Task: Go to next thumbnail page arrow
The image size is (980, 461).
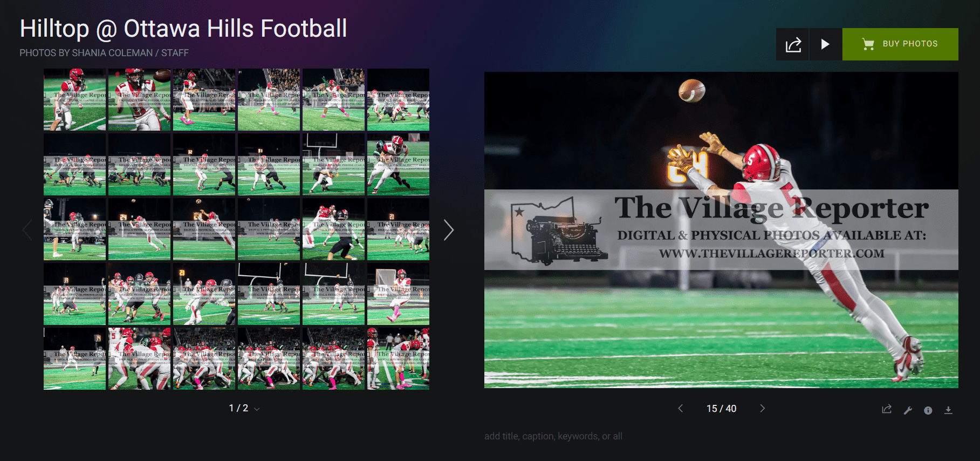Action: [448, 230]
